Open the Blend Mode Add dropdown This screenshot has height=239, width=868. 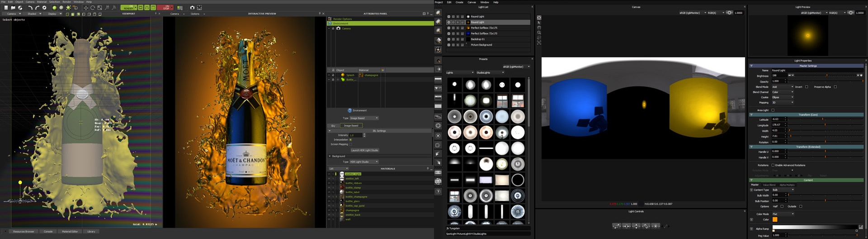[x=783, y=87]
